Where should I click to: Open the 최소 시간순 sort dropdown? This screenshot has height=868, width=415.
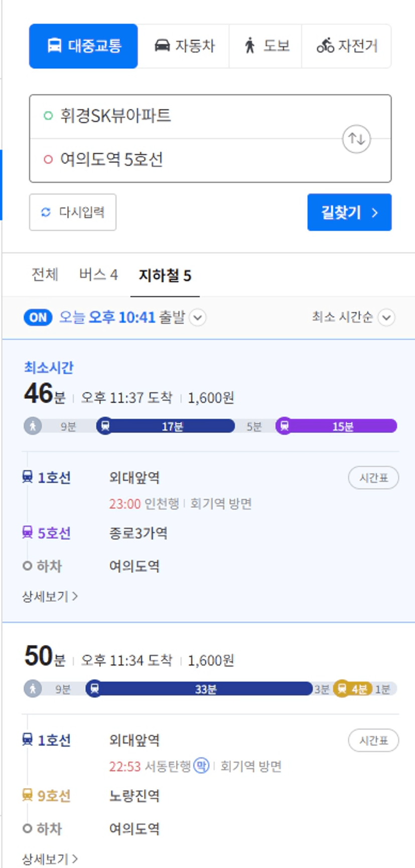[353, 317]
